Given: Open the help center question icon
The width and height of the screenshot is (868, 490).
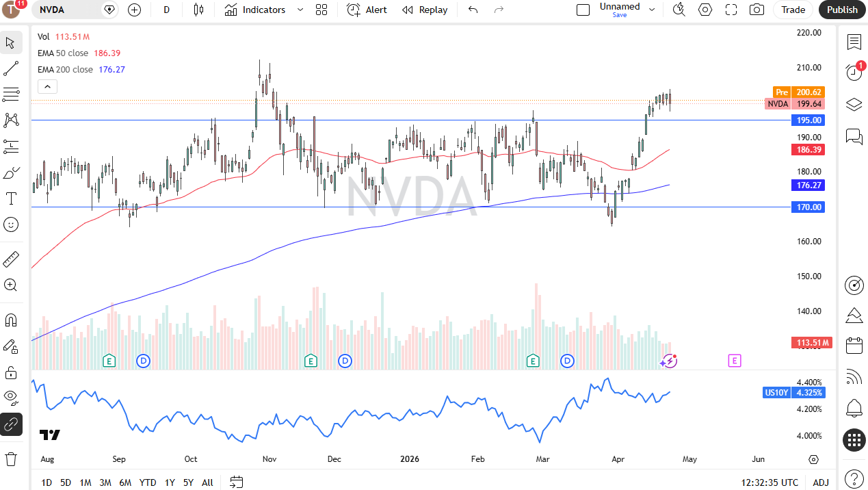Looking at the screenshot, I should tap(854, 478).
